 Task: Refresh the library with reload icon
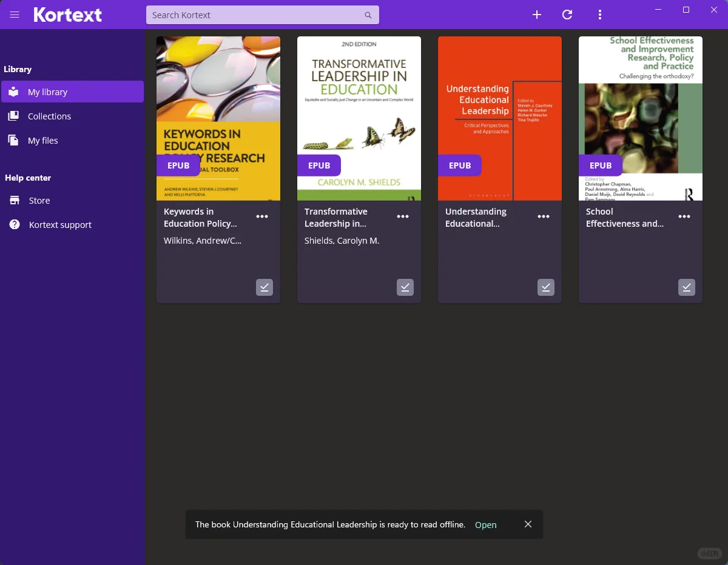[x=567, y=15]
